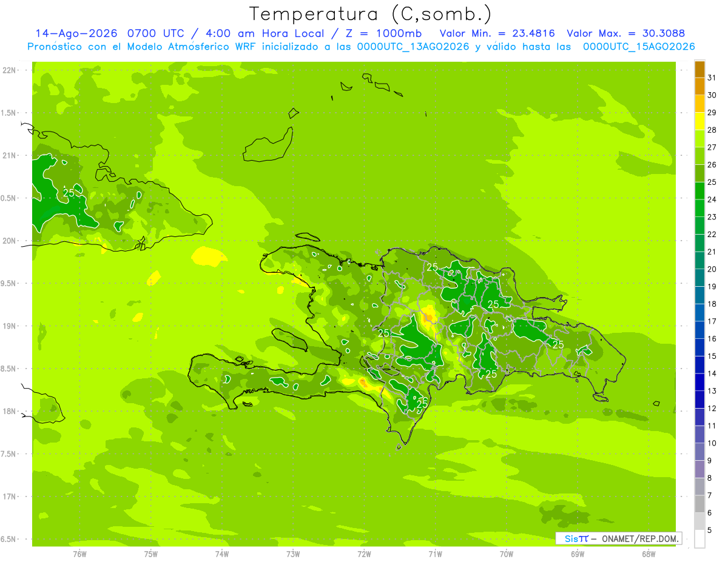Image resolution: width=728 pixels, height=562 pixels.
Task: Click the '0000UTC_15AGO2026' valid-until time
Action: pos(639,47)
